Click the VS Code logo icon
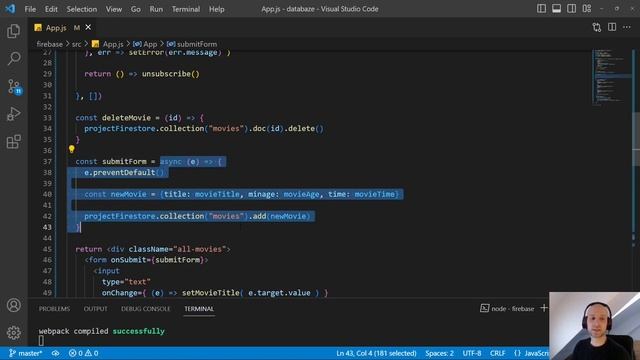The image size is (640, 360). [x=10, y=9]
